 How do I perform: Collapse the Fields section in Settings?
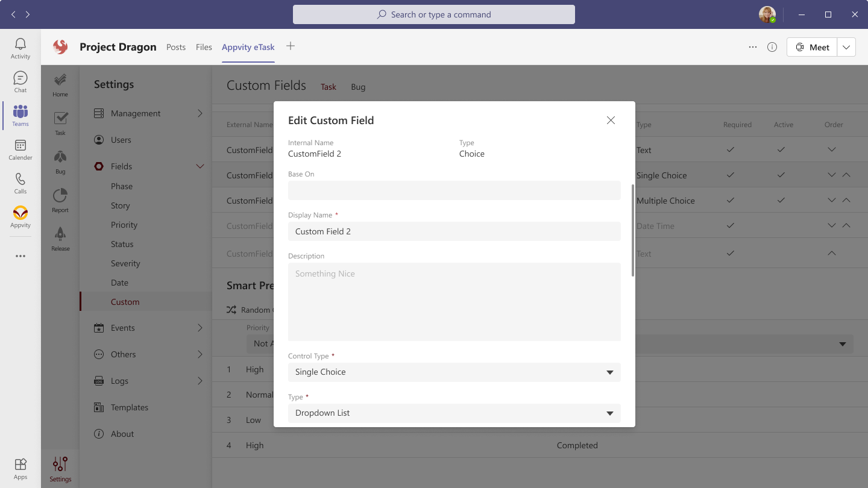(x=200, y=166)
